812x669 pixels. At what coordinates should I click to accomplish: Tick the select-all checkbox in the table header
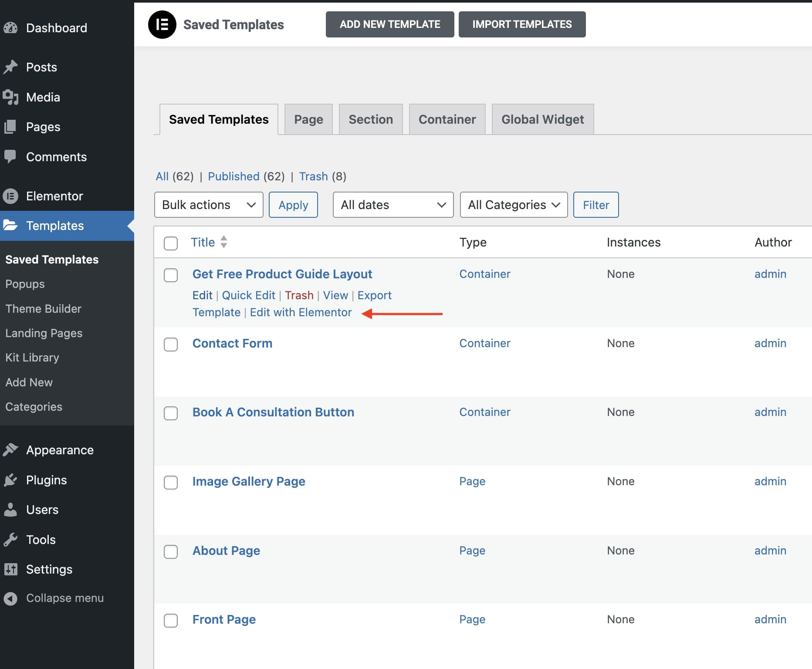point(171,243)
